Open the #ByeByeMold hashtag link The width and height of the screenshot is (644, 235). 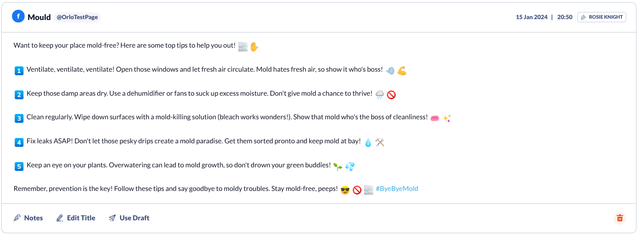pos(397,189)
